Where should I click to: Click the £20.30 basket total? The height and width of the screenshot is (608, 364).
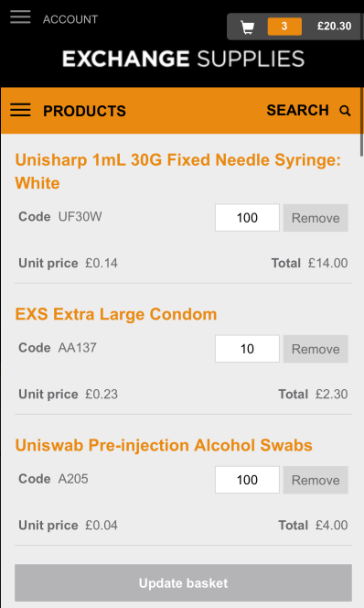pyautogui.click(x=334, y=27)
